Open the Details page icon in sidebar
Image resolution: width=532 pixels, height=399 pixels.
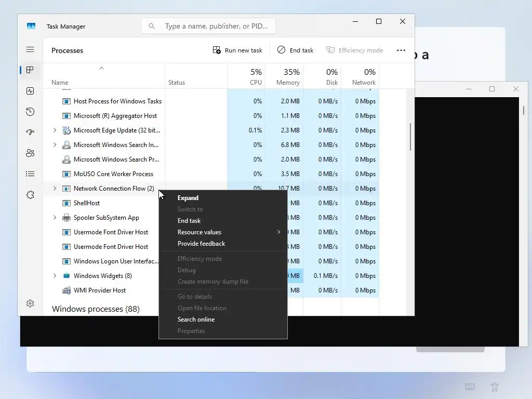pyautogui.click(x=30, y=174)
